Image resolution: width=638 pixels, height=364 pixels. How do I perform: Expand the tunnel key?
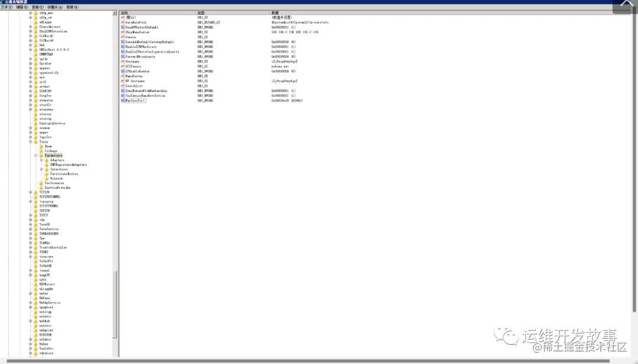pos(31,271)
